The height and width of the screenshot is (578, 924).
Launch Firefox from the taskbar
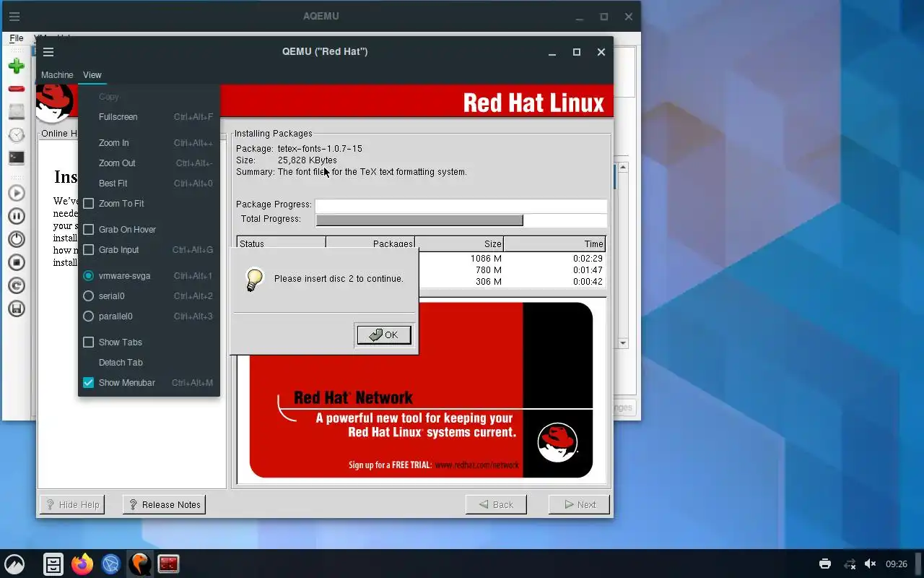82,564
